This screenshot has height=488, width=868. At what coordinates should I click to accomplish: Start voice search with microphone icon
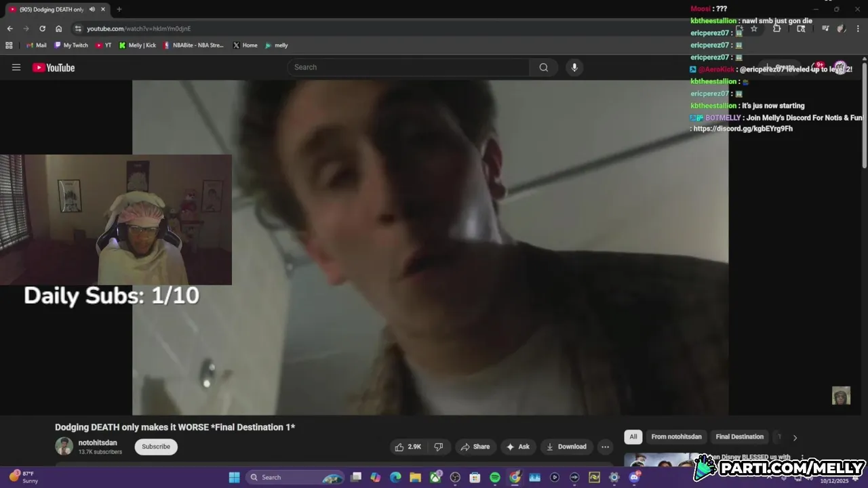tap(574, 67)
